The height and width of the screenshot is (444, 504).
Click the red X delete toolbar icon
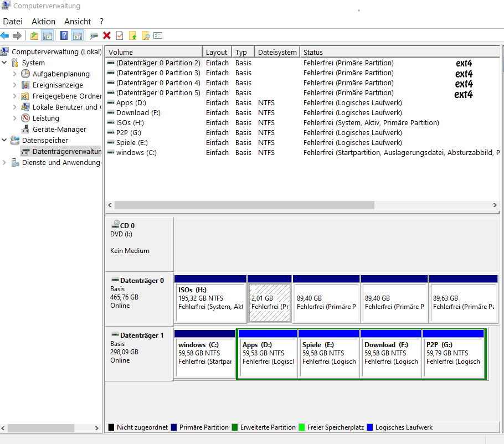tap(107, 35)
